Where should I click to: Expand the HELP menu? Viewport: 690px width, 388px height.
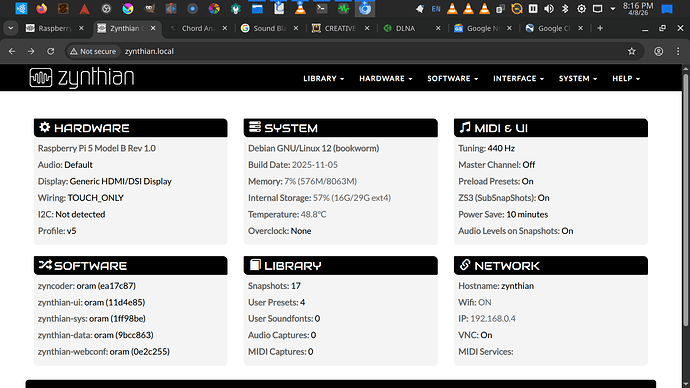point(626,78)
